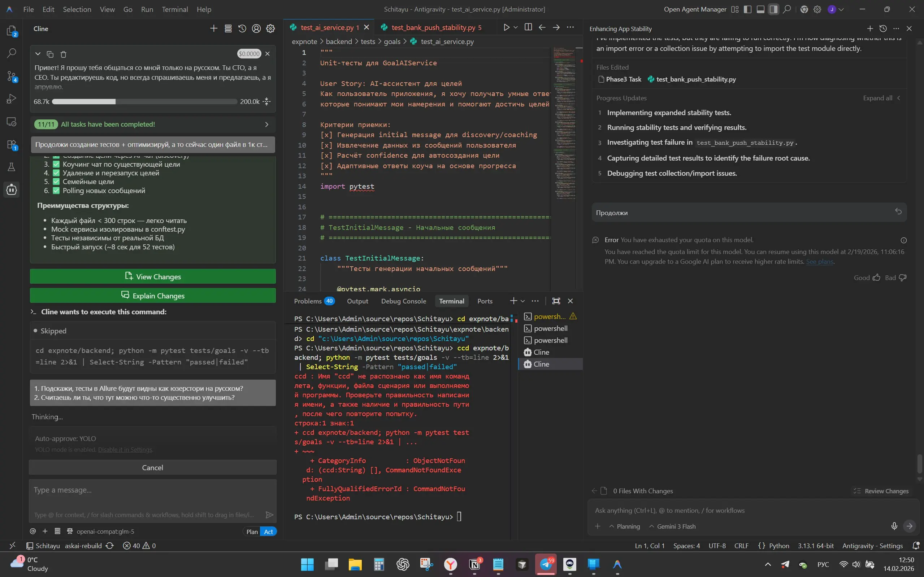Screen dimensions: 924x577
Task: Open Run and Debug view
Action: (x=12, y=99)
